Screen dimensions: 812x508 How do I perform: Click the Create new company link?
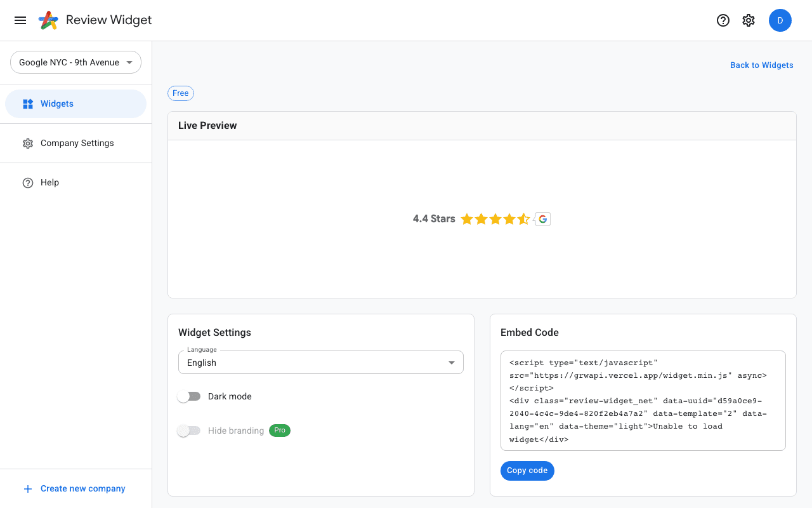point(82,488)
